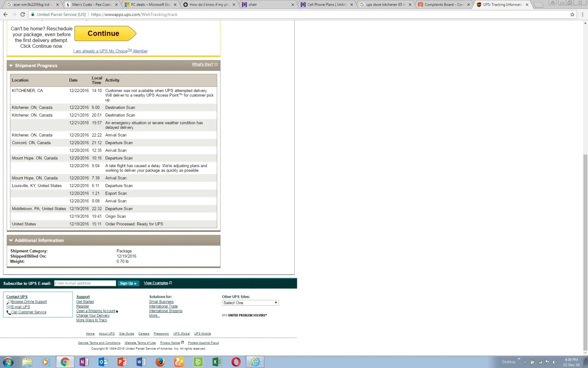588x368 pixels.
Task: Open International Shipping link
Action: pos(166,311)
